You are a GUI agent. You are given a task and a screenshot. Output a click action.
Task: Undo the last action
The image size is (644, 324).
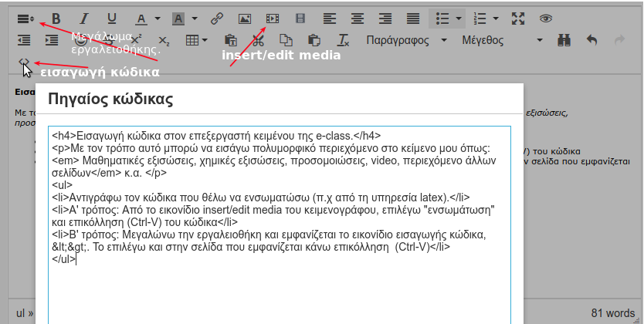coord(591,40)
